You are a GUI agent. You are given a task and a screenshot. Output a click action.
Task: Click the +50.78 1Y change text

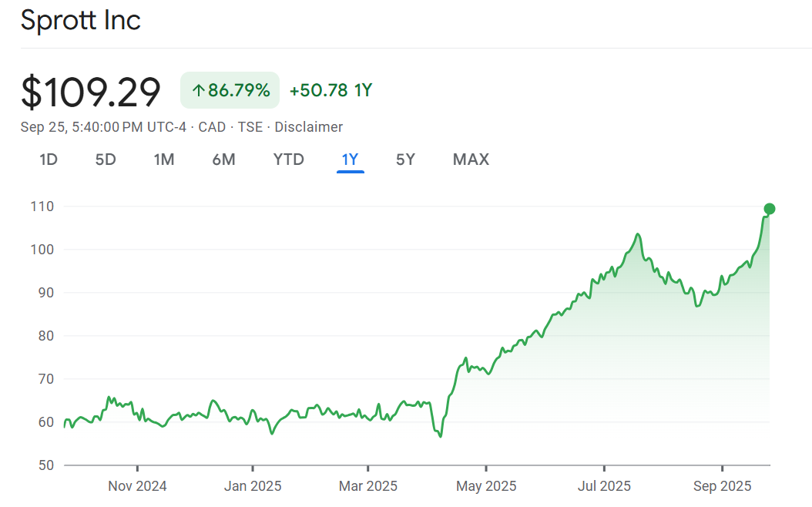pos(331,91)
